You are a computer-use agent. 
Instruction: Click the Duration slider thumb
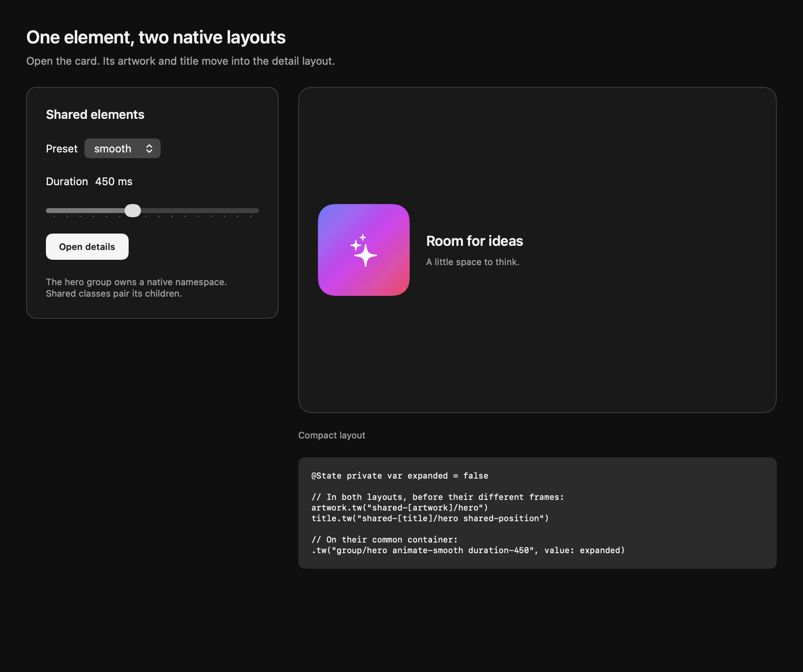click(x=133, y=211)
